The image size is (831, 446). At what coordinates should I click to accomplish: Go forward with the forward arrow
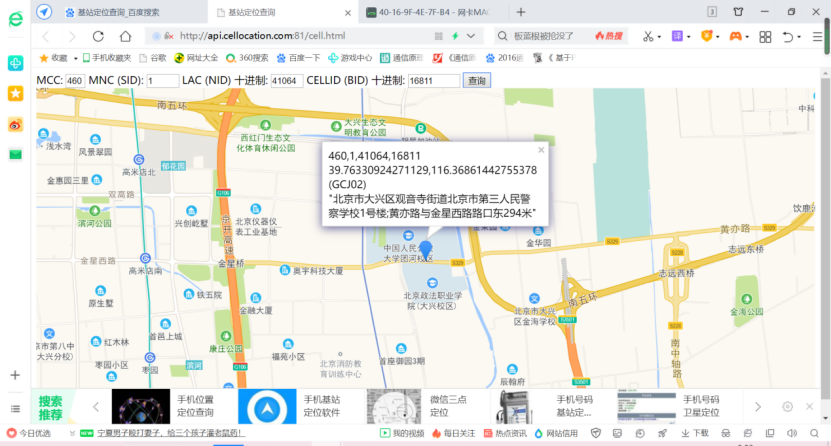[x=72, y=36]
